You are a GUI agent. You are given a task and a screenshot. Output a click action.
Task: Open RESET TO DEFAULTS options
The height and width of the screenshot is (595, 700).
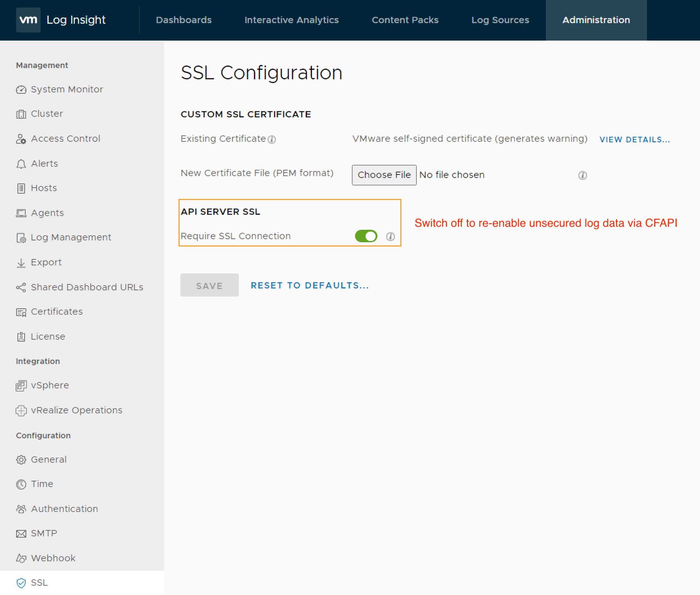tap(310, 285)
